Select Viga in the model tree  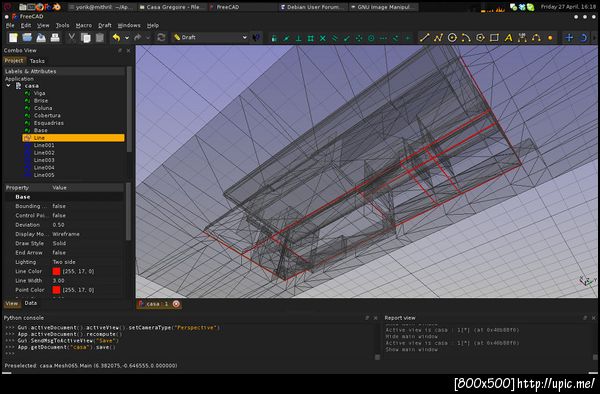click(x=39, y=93)
